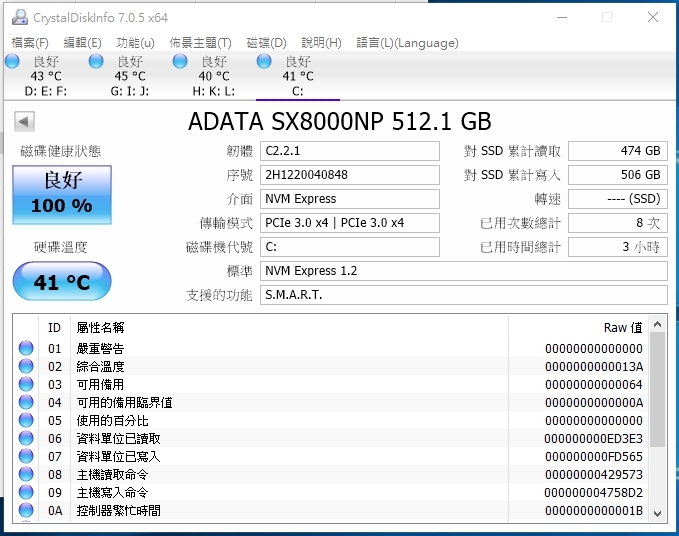Open the 說明(H) menu

tap(321, 42)
